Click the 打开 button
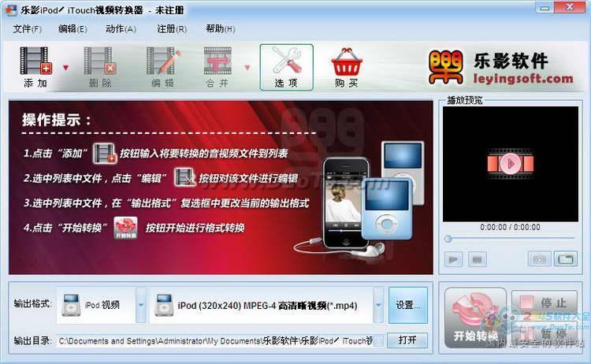 pyautogui.click(x=407, y=340)
